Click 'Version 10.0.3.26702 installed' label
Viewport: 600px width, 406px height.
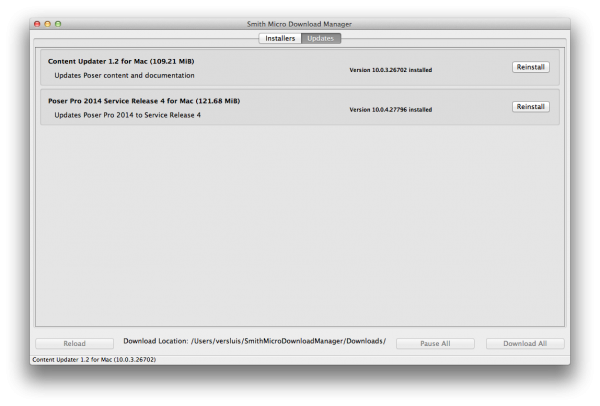(x=391, y=70)
